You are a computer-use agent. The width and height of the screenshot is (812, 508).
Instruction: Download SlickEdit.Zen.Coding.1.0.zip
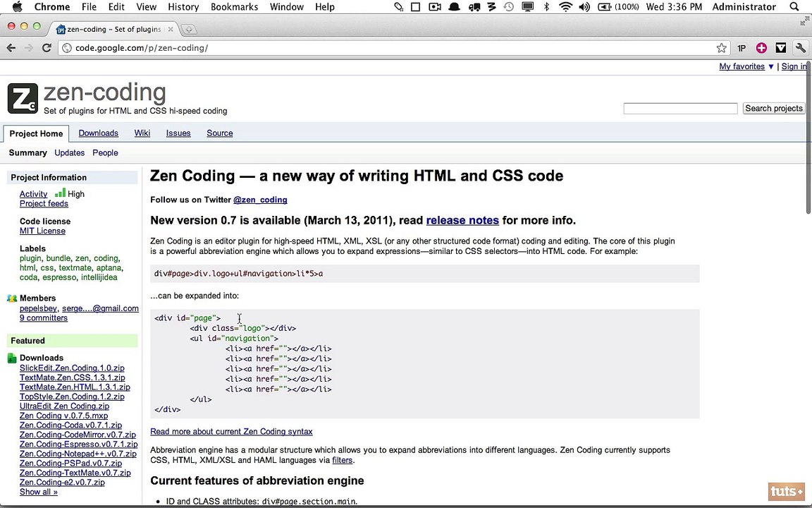click(x=72, y=368)
